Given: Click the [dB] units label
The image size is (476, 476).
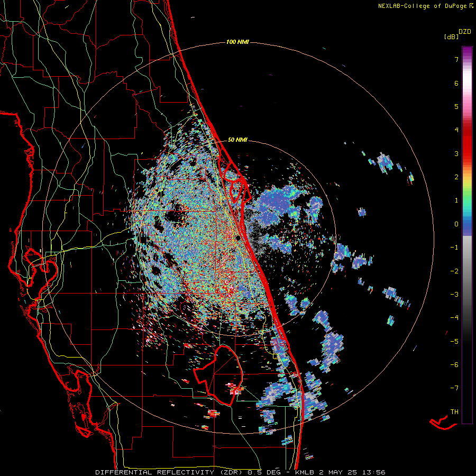Looking at the screenshot, I should (x=451, y=37).
